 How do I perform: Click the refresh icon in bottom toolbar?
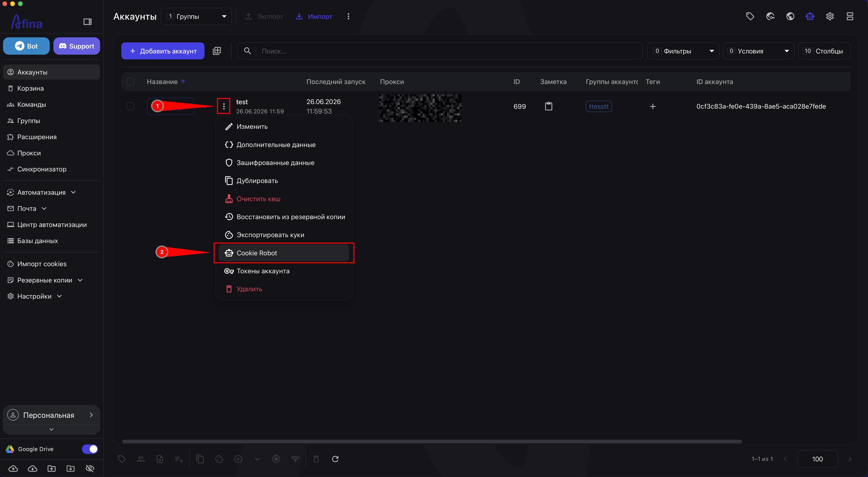[335, 459]
